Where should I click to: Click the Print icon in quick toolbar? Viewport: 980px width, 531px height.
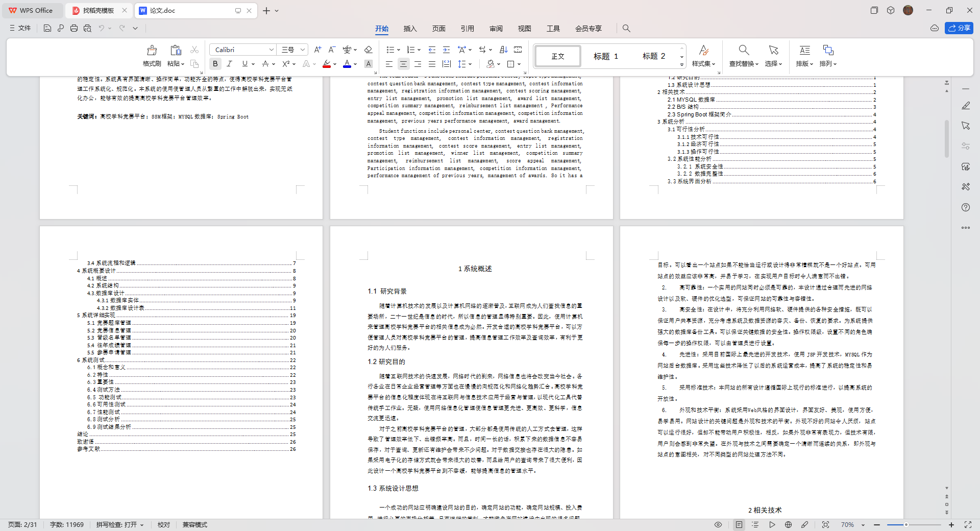(x=73, y=28)
